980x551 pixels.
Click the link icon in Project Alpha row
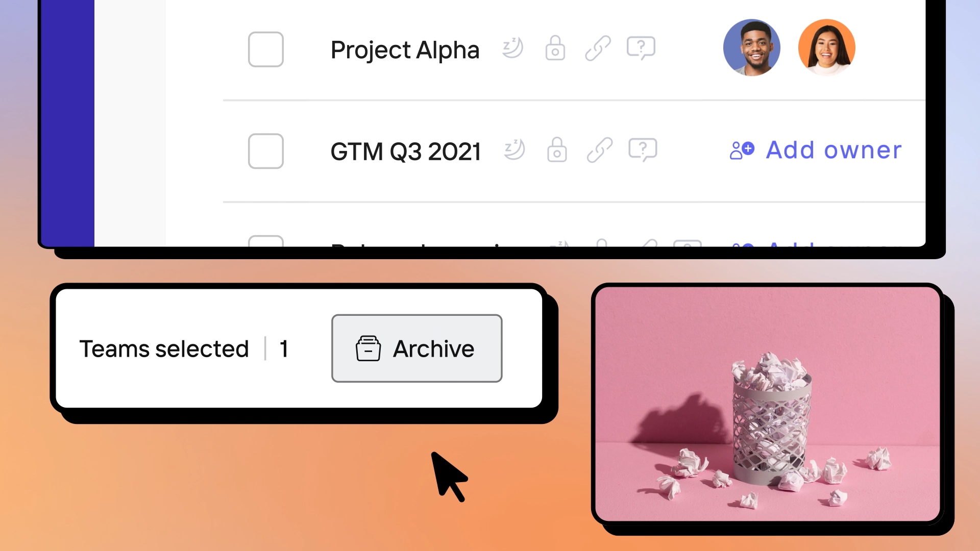coord(598,48)
